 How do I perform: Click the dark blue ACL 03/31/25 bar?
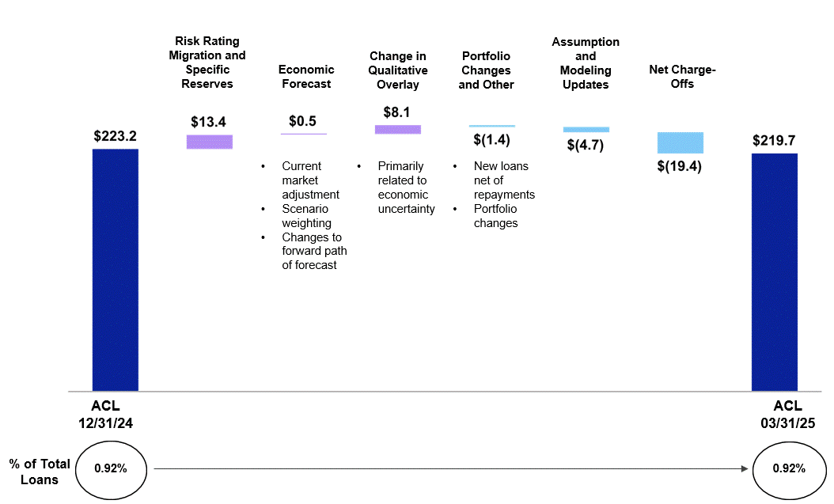(774, 271)
